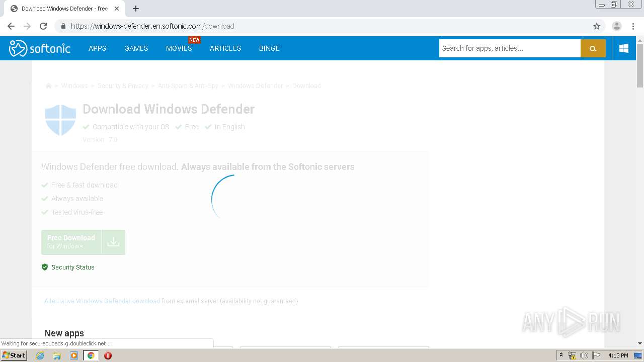Click the orange search magnifier button
Image resolution: width=644 pixels, height=362 pixels.
593,48
